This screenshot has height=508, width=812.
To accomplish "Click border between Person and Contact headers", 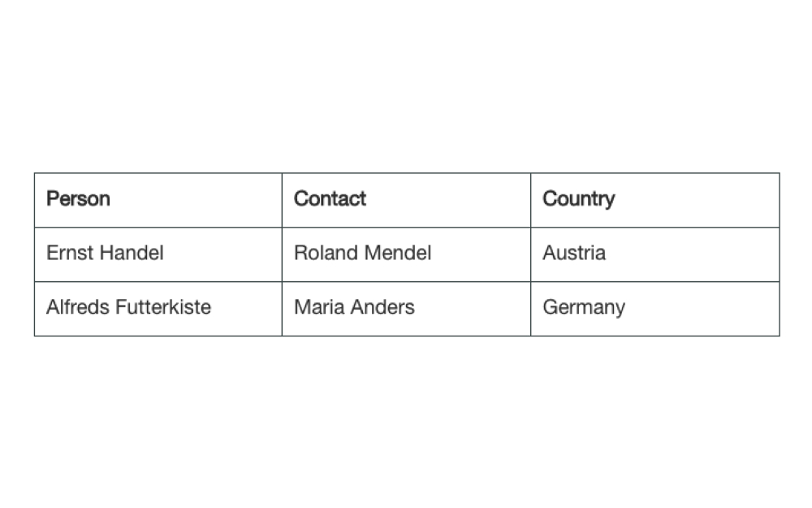I will (283, 200).
